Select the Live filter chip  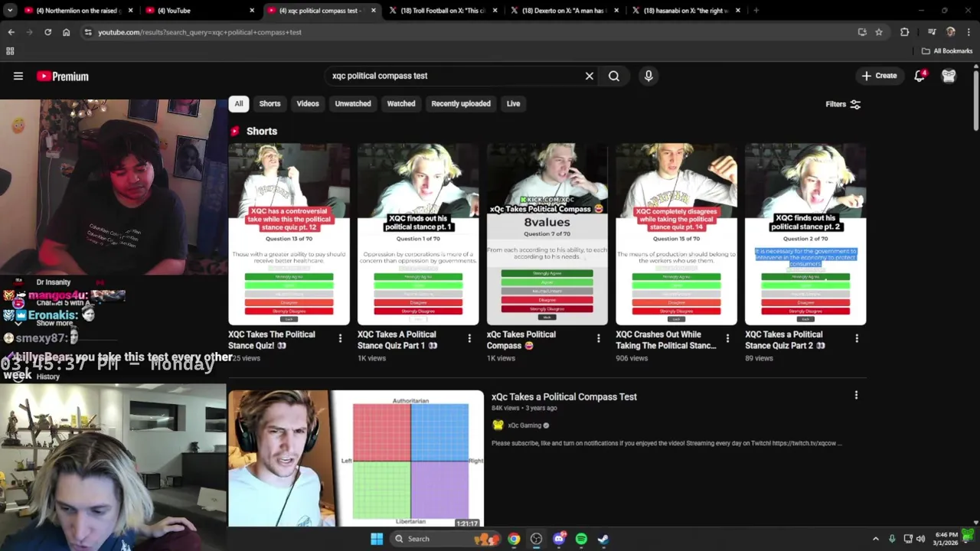click(513, 104)
